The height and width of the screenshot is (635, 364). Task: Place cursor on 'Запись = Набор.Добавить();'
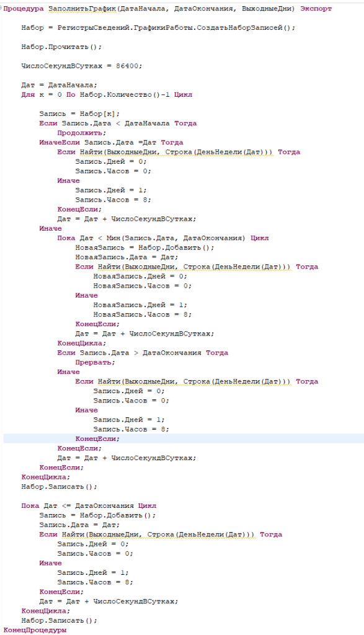(x=97, y=515)
